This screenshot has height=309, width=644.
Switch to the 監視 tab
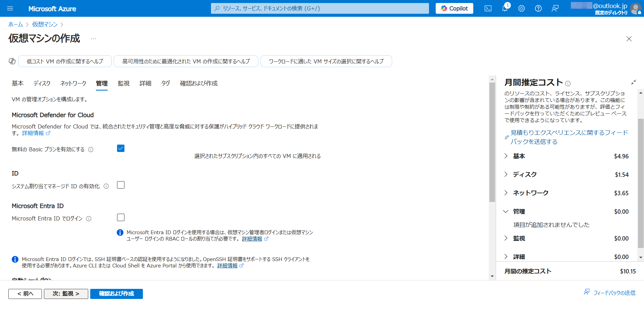coord(123,83)
